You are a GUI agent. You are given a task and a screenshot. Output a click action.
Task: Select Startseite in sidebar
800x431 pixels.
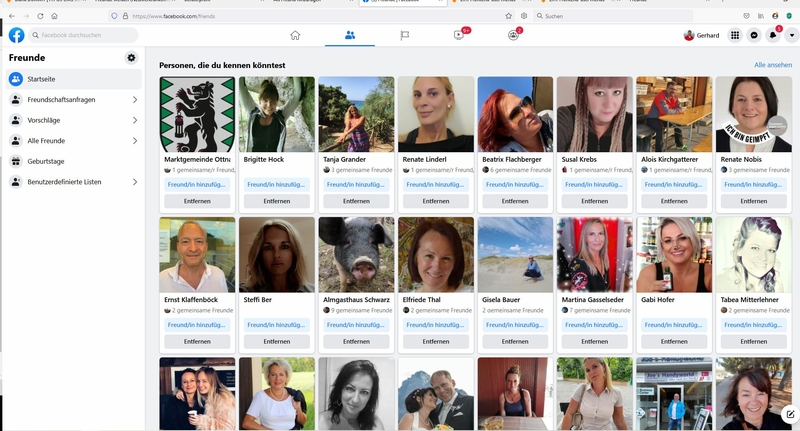(x=74, y=79)
